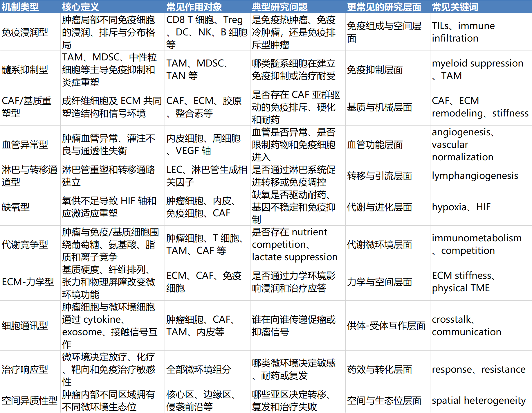
Task: Click the 淋巴与转移通道型 cell
Action: [30, 176]
